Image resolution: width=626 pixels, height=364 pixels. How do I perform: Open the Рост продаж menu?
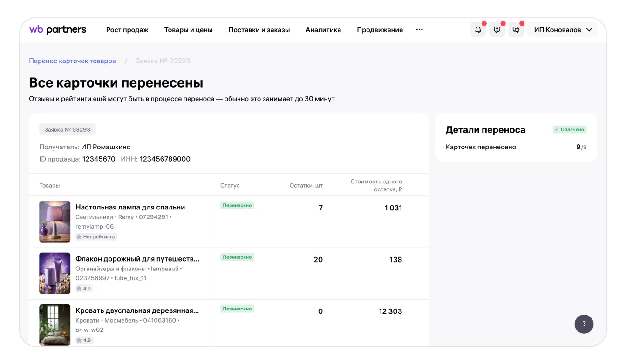[x=127, y=30]
